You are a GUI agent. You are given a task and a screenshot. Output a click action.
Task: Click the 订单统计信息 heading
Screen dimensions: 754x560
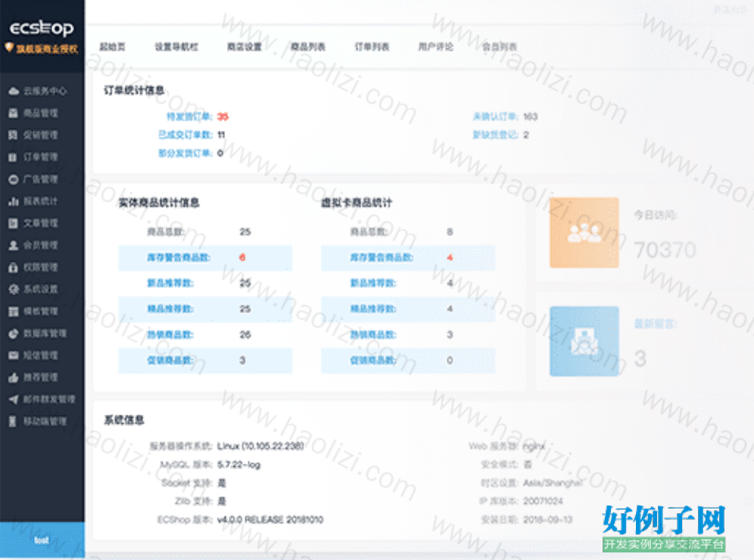coord(134,90)
